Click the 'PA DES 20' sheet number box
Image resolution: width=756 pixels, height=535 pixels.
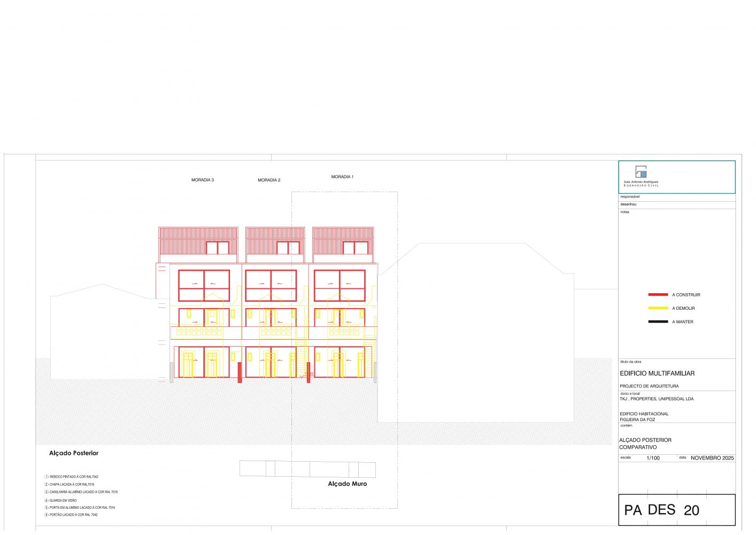click(676, 510)
